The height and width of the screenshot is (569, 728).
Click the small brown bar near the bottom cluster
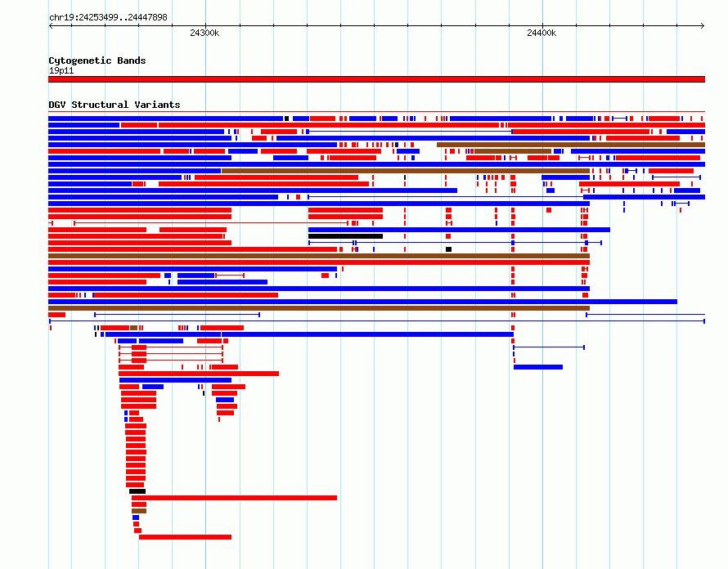pos(139,511)
